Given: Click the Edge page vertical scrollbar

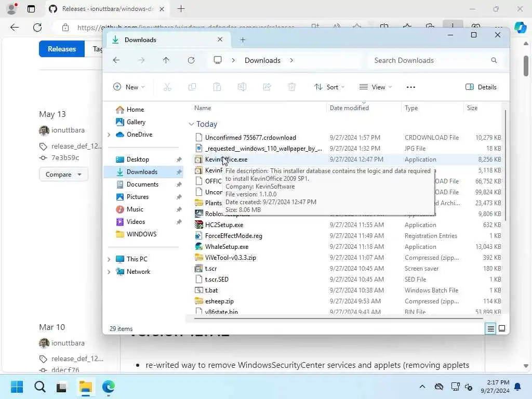Looking at the screenshot, I should click(526, 66).
